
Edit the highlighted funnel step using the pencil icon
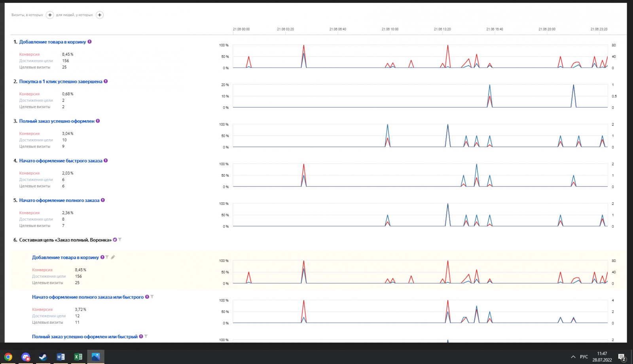(x=113, y=257)
